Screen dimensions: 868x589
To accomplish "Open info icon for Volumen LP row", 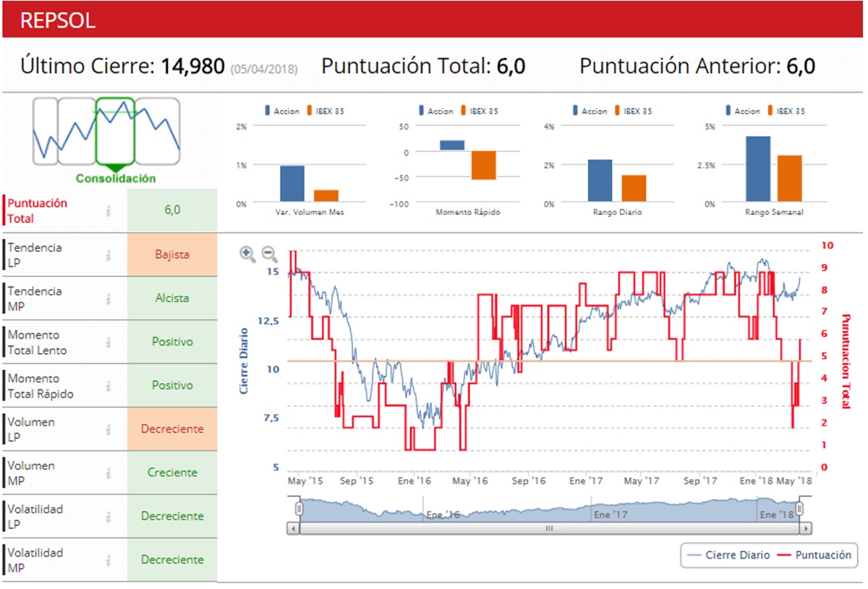I will tap(108, 429).
